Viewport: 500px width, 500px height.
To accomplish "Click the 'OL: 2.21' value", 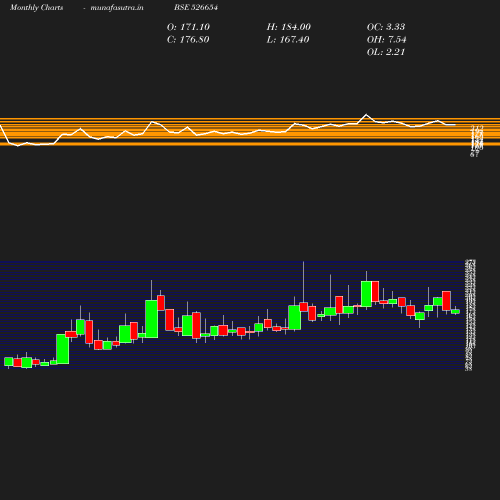I will tap(386, 52).
